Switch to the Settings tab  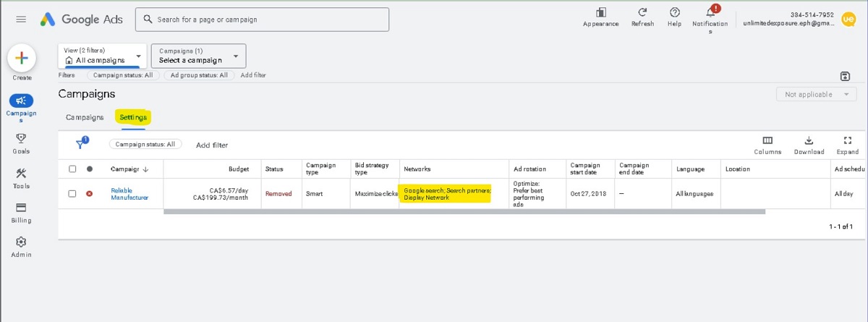point(133,117)
